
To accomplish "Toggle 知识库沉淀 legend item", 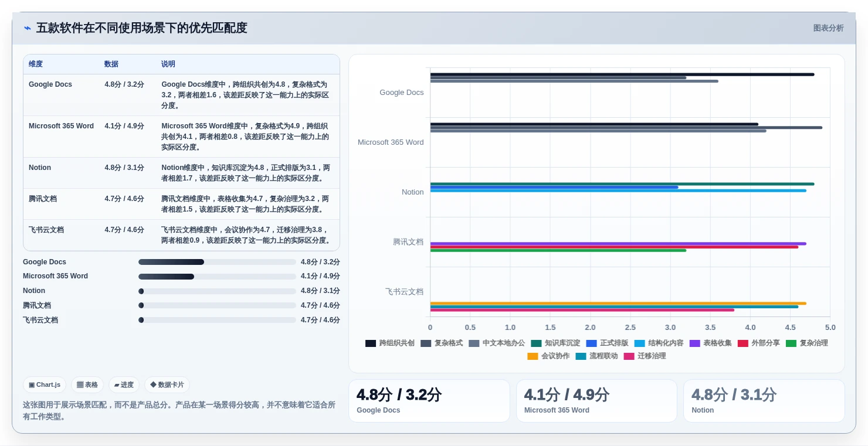I will point(555,343).
